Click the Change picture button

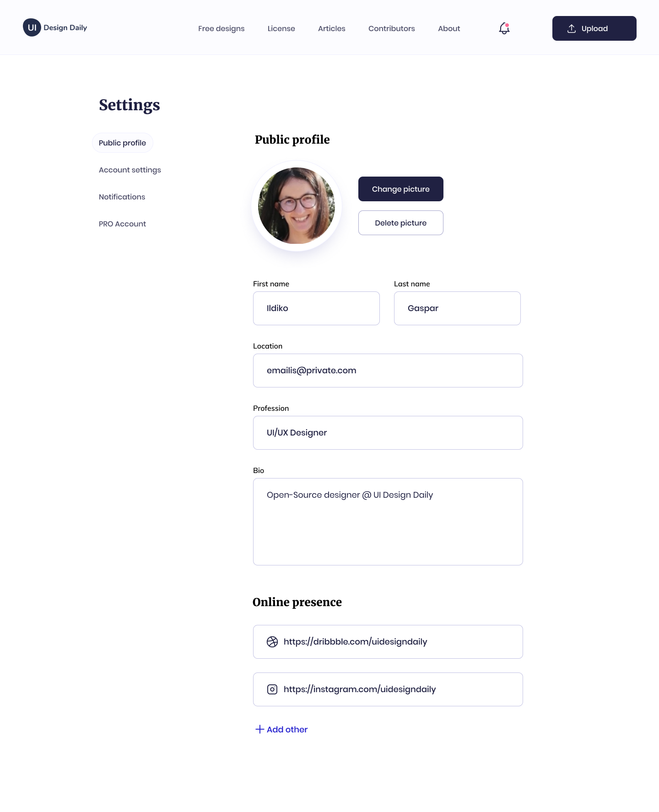coord(401,189)
